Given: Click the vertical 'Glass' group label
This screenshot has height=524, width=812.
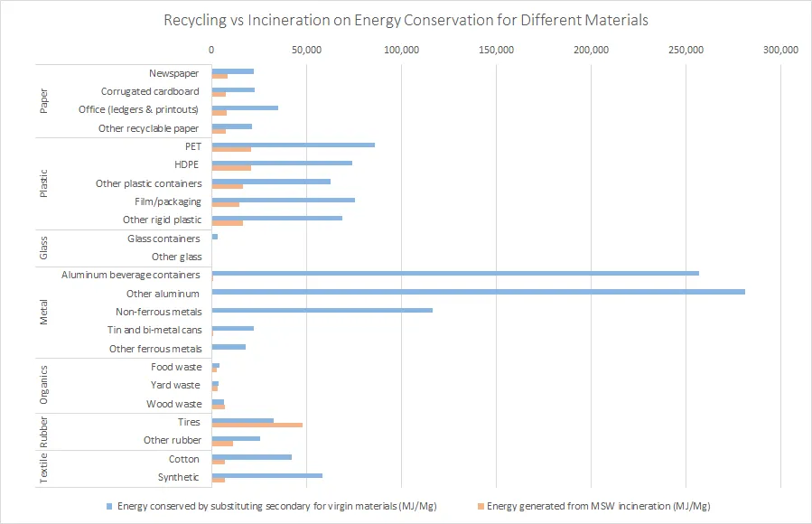Looking at the screenshot, I should coord(44,248).
